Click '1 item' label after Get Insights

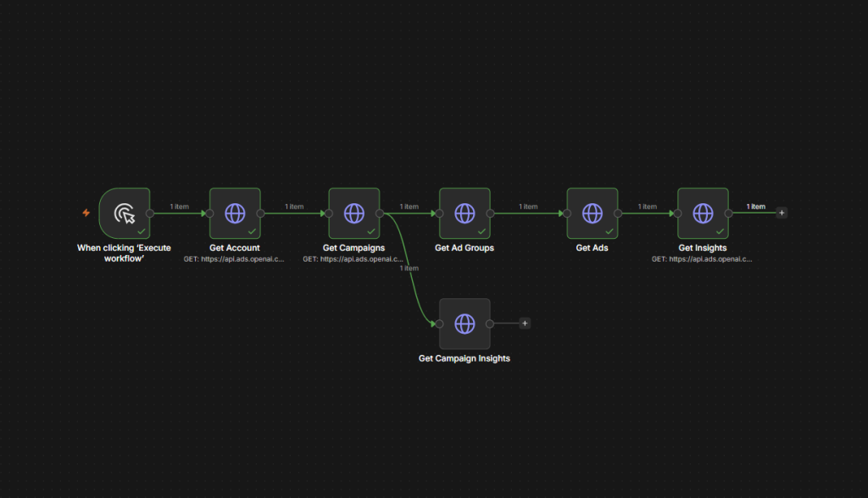[x=756, y=207]
